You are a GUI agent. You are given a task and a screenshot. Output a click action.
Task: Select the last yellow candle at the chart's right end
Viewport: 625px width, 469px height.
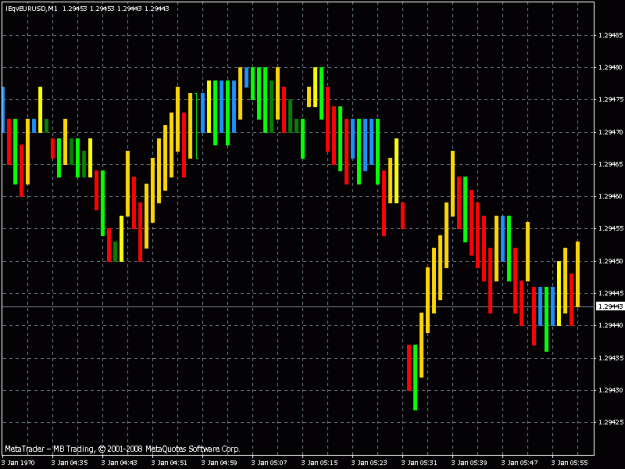coord(578,274)
